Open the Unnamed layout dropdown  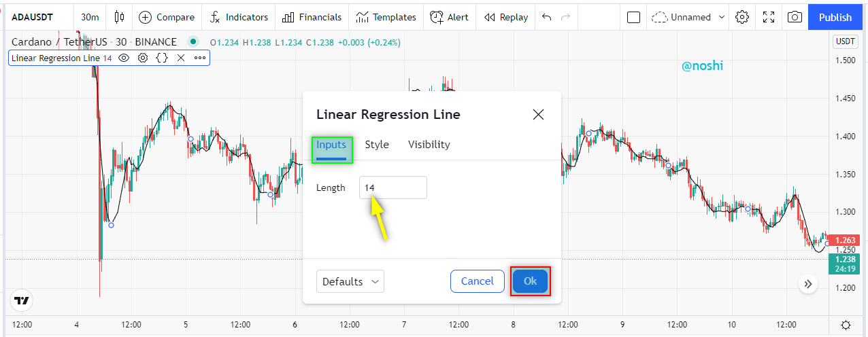688,17
